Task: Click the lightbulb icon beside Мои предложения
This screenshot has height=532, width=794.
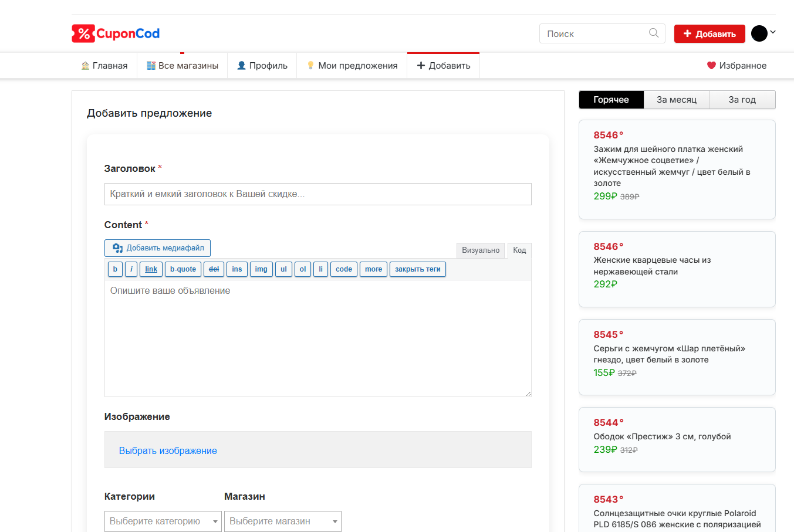Action: click(x=310, y=66)
